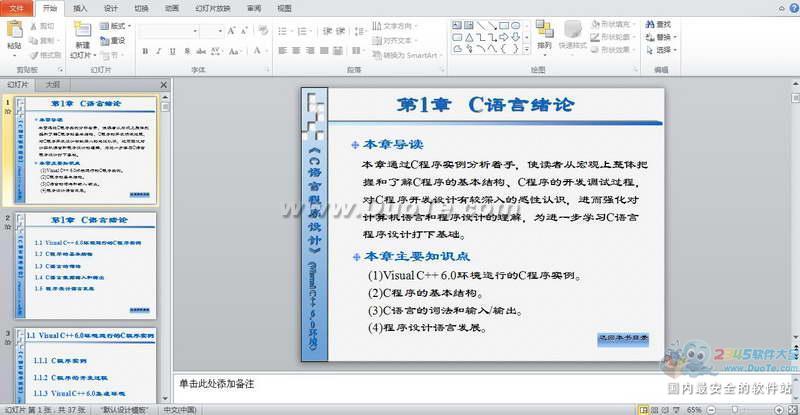Expand the shapes gallery More arrow
This screenshot has width=800, height=415.
[527, 49]
